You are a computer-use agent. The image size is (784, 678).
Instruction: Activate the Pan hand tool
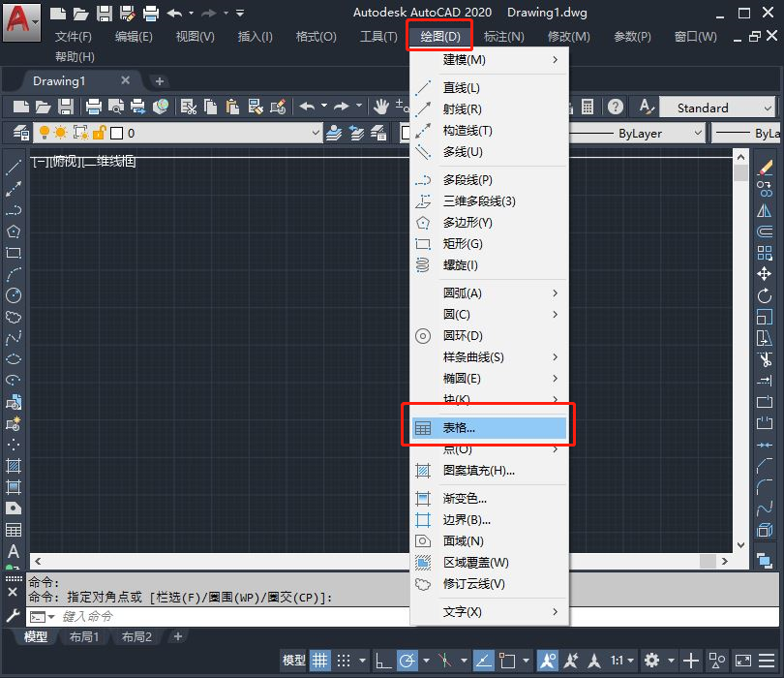381,107
